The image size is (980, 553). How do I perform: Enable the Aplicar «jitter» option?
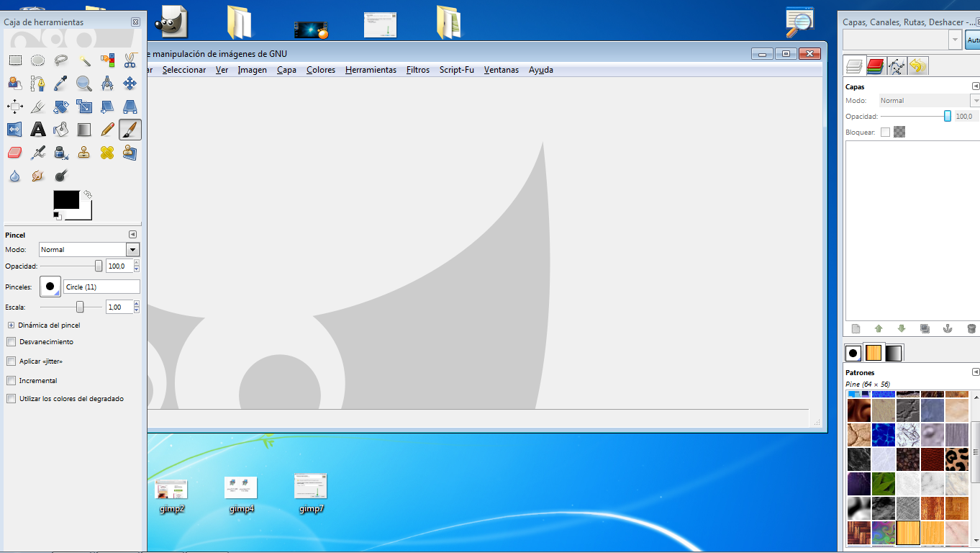click(11, 361)
